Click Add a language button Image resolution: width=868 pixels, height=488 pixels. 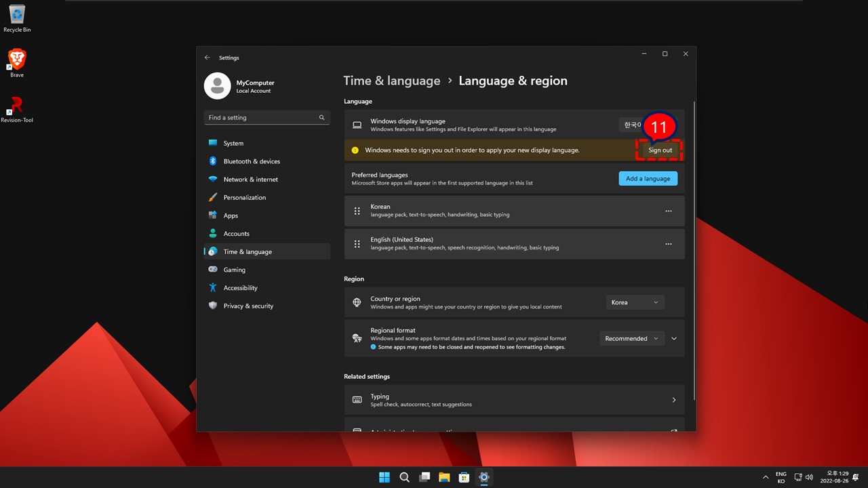[648, 178]
